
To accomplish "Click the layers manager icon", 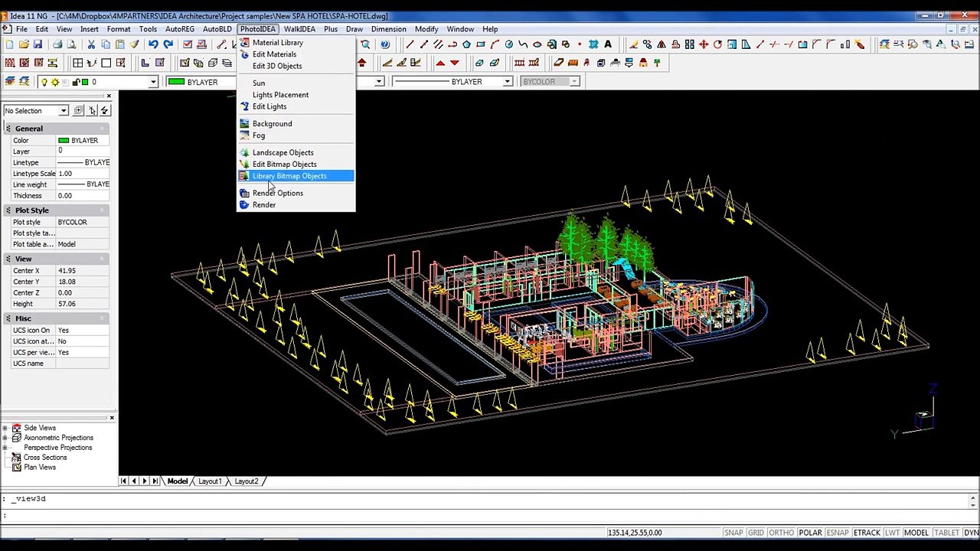I will [x=10, y=82].
